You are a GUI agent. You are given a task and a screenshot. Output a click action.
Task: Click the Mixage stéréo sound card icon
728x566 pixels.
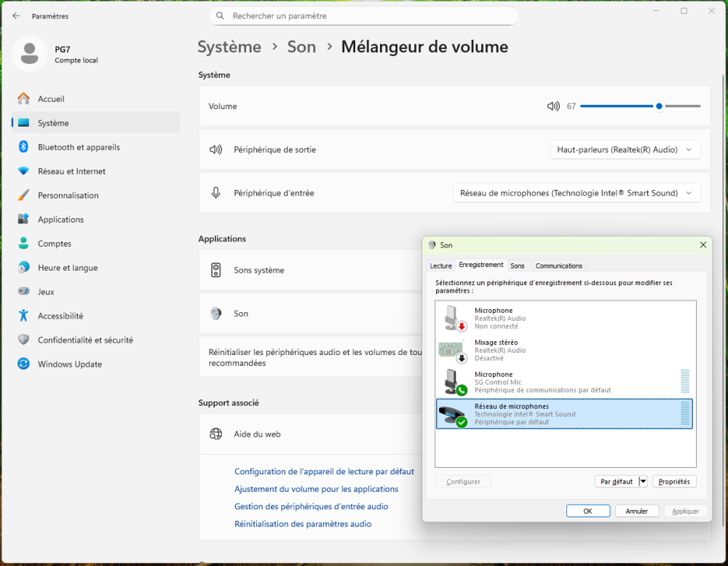[x=452, y=351]
